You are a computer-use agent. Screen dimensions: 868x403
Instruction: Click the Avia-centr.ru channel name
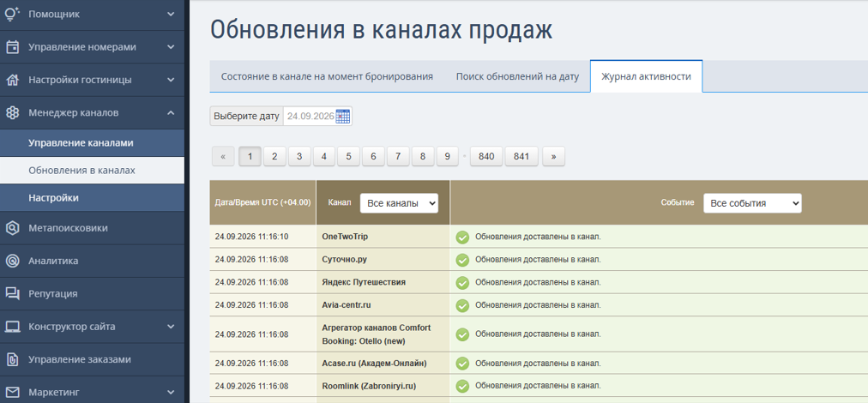[x=346, y=304]
